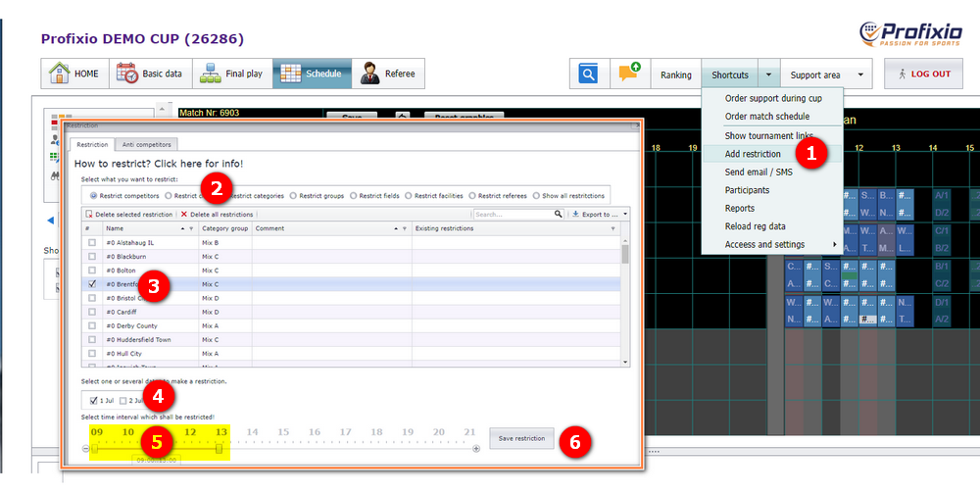Check the 2 Jul date checkbox

click(x=123, y=401)
